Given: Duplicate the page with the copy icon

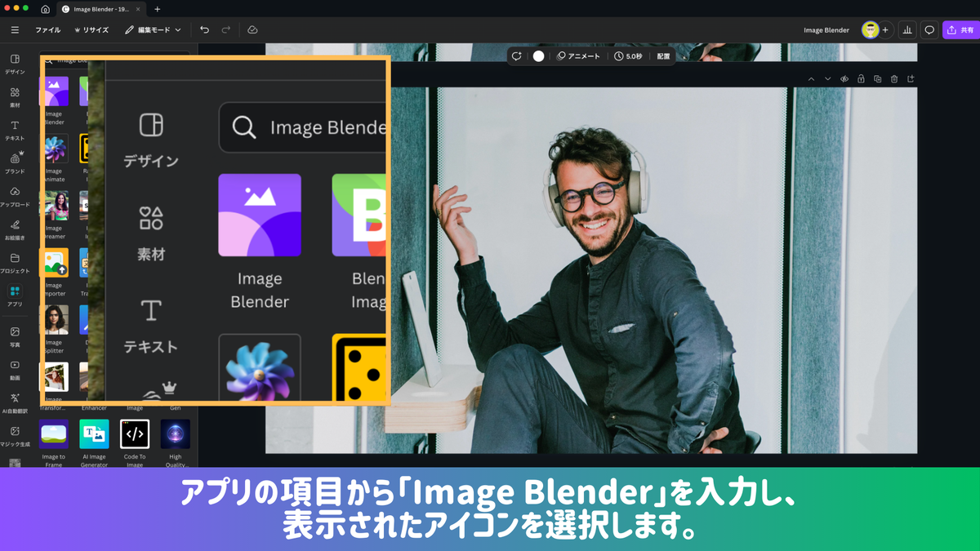Looking at the screenshot, I should pos(877,79).
